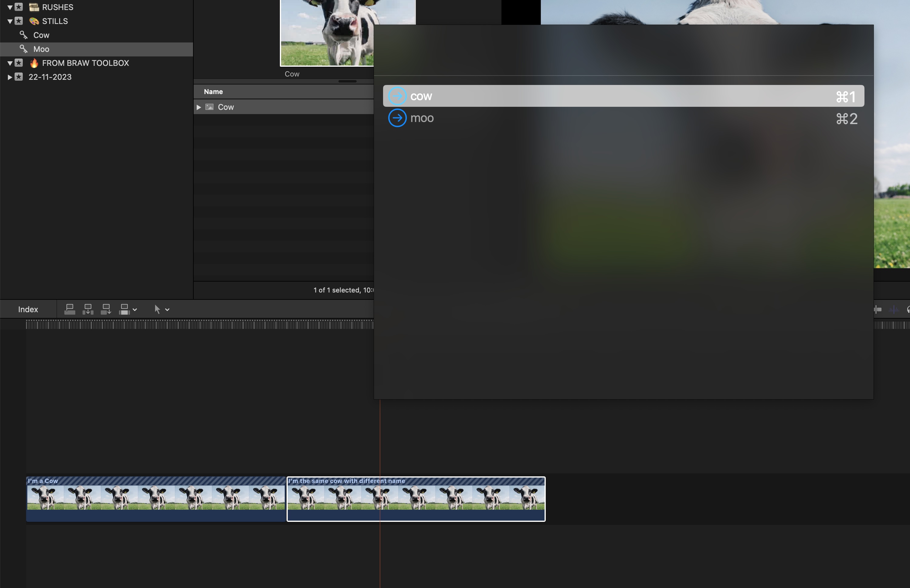This screenshot has width=910, height=588.
Task: Select Index tab in timeline panel
Action: [x=28, y=308]
